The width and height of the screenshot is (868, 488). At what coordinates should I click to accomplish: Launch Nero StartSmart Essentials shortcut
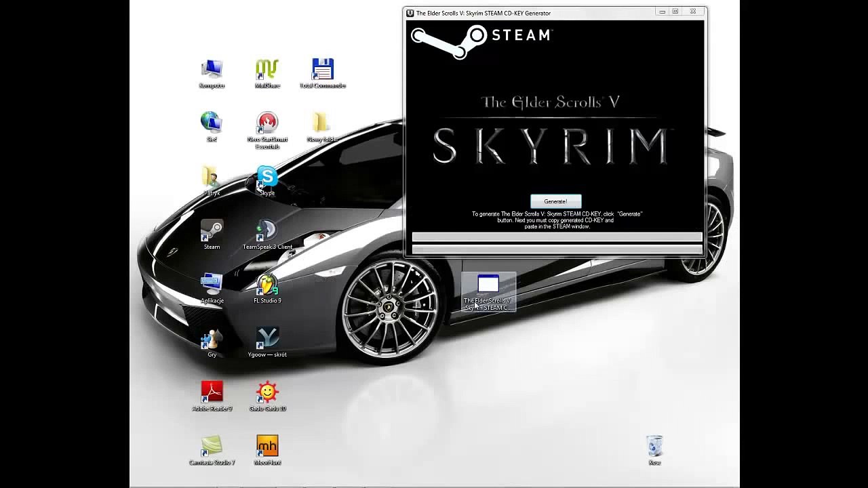point(267,131)
